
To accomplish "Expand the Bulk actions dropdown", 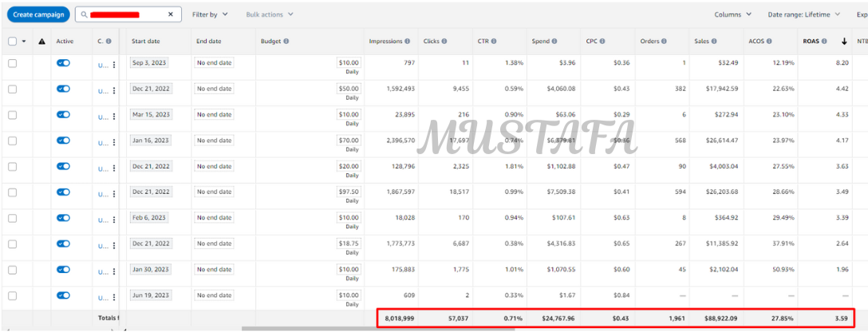I will (x=269, y=14).
